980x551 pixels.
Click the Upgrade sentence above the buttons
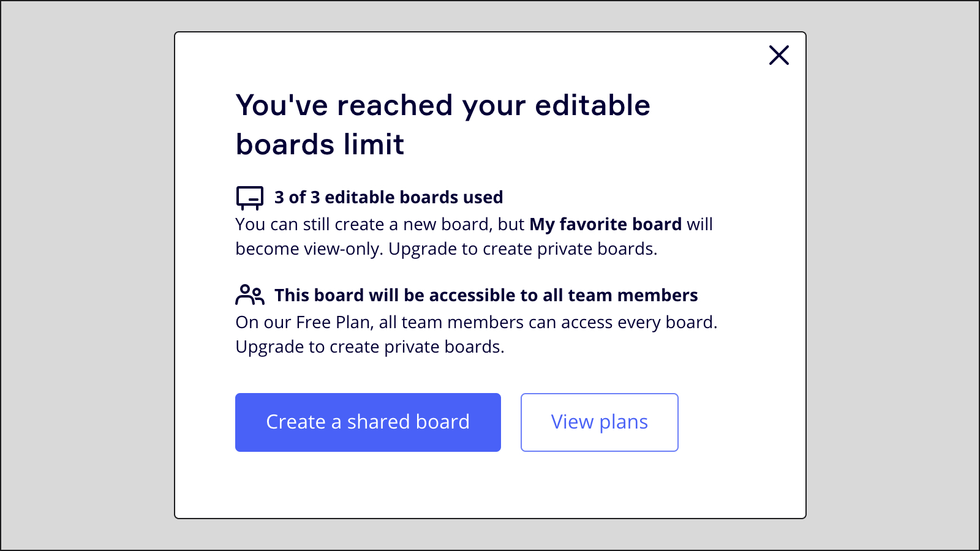[x=369, y=347]
